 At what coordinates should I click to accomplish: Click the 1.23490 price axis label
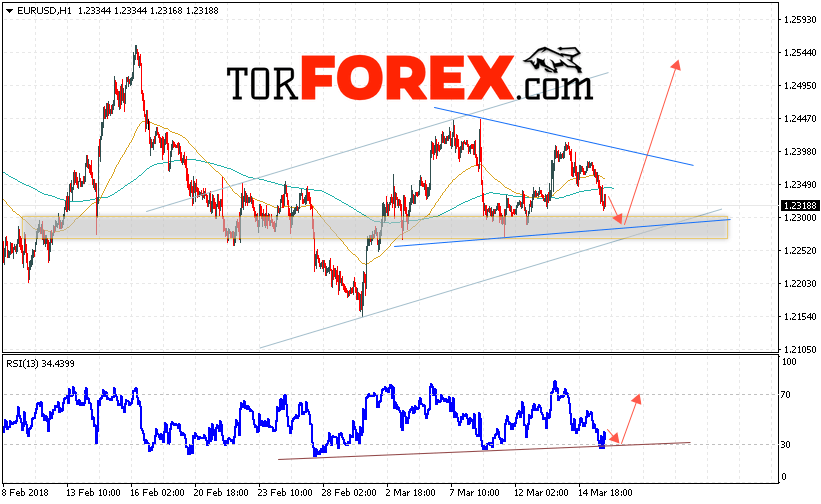pyautogui.click(x=800, y=185)
